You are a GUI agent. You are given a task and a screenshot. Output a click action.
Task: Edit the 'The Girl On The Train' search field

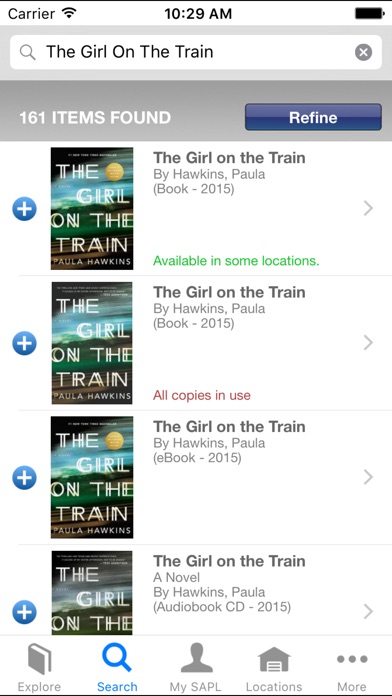click(196, 52)
